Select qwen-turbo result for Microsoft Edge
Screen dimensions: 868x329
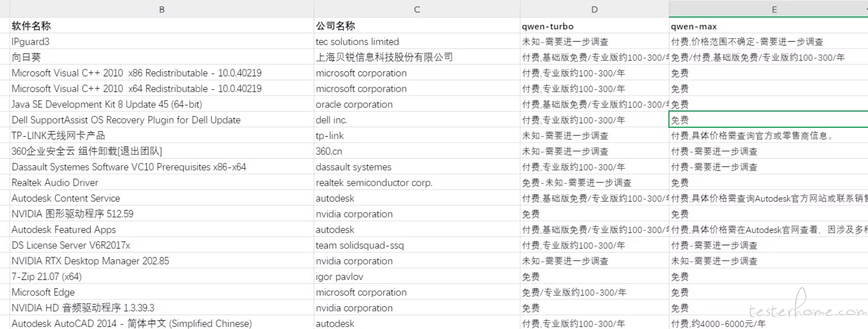tap(594, 292)
